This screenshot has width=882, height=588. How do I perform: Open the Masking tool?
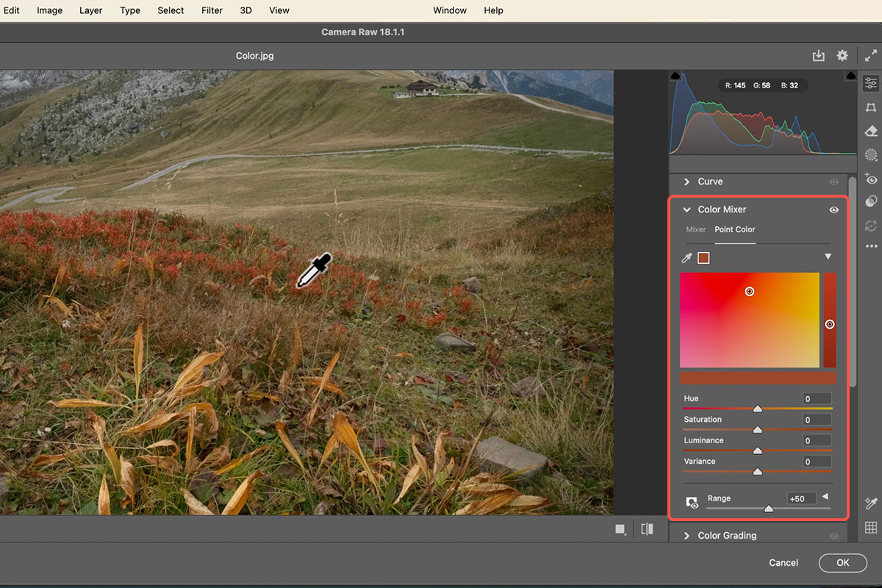point(871,154)
